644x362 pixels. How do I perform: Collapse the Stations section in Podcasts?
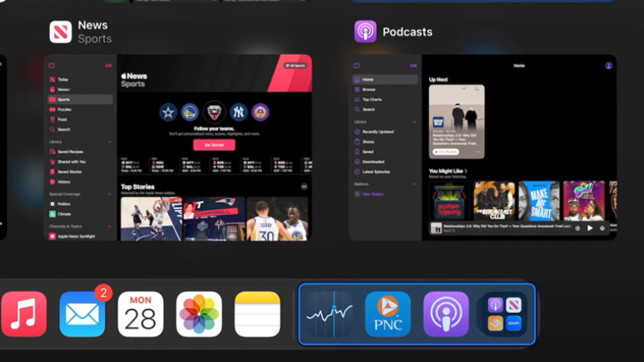click(414, 184)
